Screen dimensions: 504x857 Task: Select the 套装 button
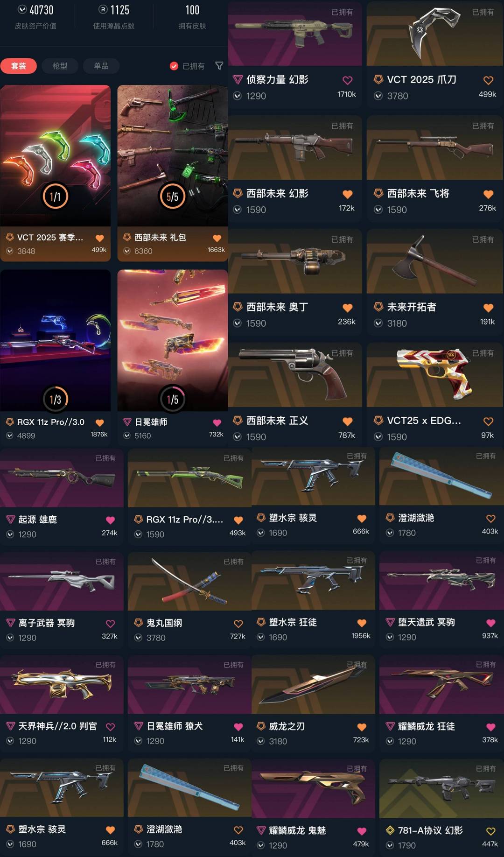(19, 66)
